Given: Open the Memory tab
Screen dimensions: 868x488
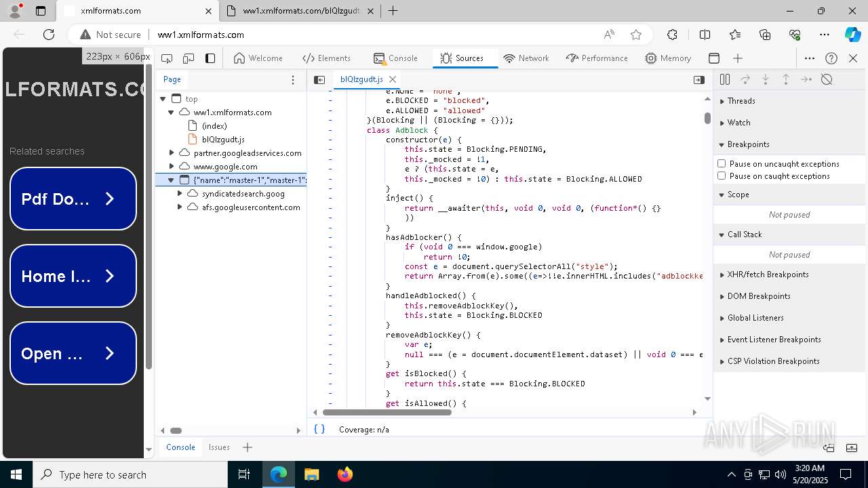Looking at the screenshot, I should coord(668,58).
